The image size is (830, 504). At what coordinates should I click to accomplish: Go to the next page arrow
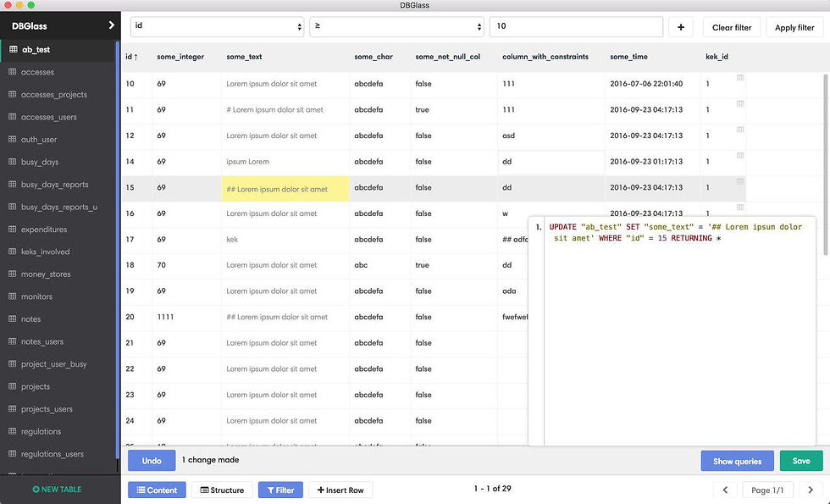pos(811,490)
